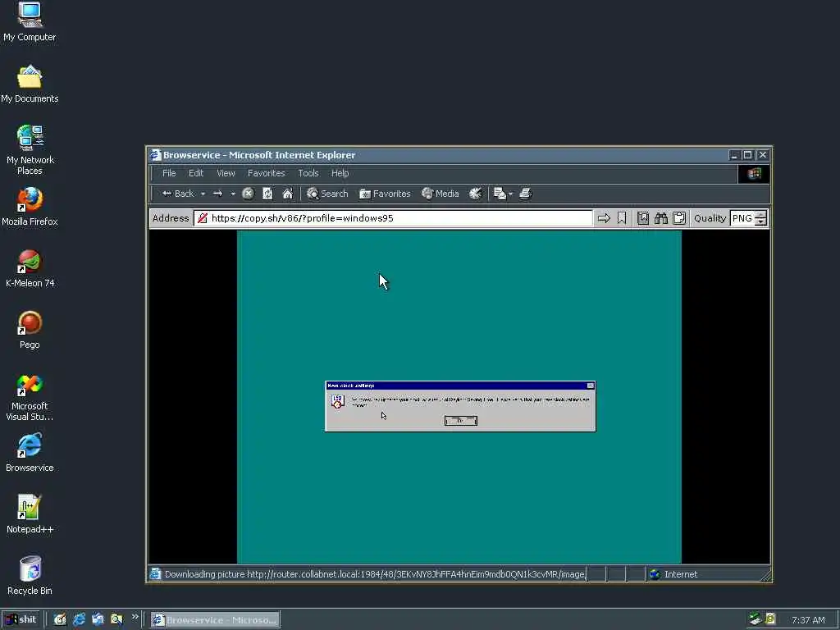
Task: Select the Mozilla Firefox desktop shortcut
Action: [x=30, y=208]
